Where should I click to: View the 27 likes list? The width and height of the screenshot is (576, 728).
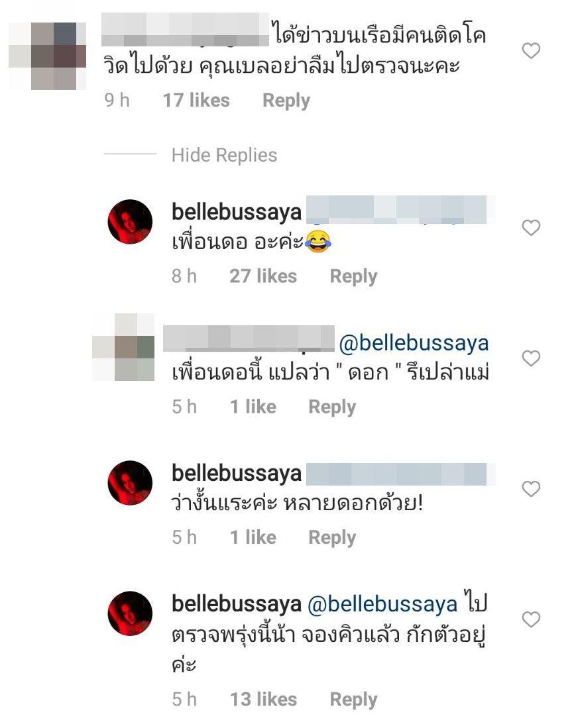tap(263, 276)
